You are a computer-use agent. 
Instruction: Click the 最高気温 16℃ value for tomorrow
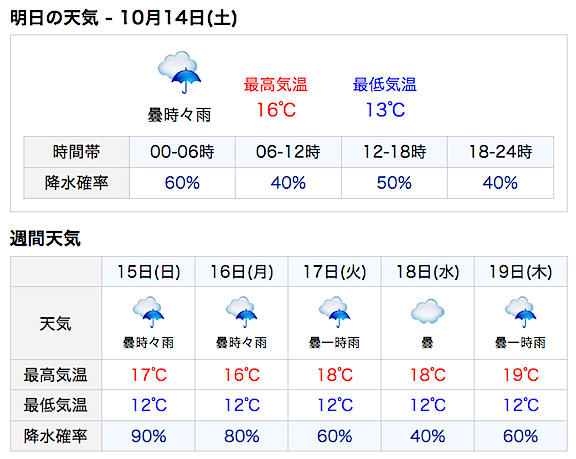[276, 110]
